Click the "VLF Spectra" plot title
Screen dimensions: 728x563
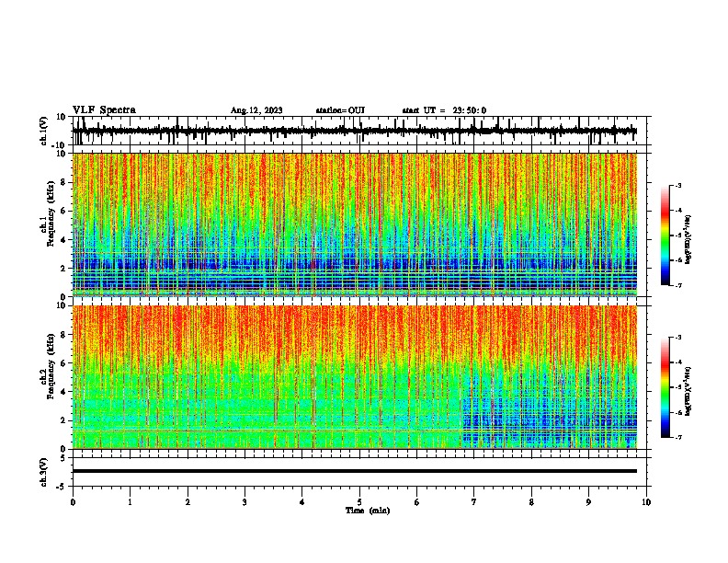(x=104, y=109)
